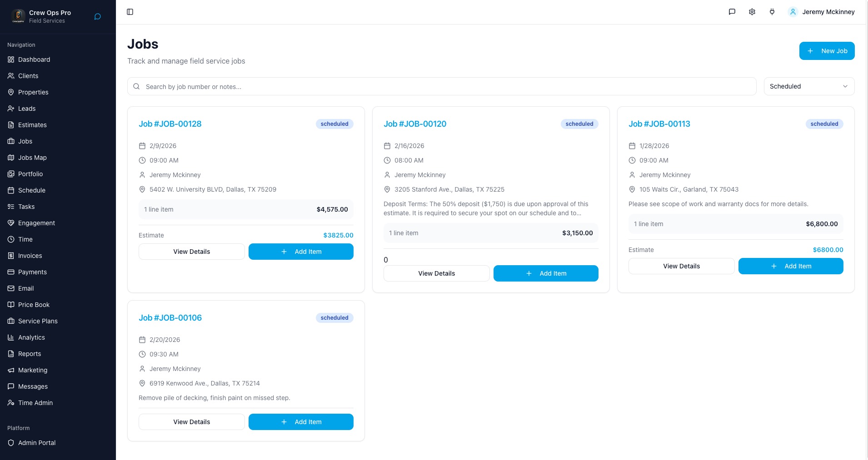Click the Jeremy Mckinney user avatar icon
The height and width of the screenshot is (460, 868).
pyautogui.click(x=793, y=12)
